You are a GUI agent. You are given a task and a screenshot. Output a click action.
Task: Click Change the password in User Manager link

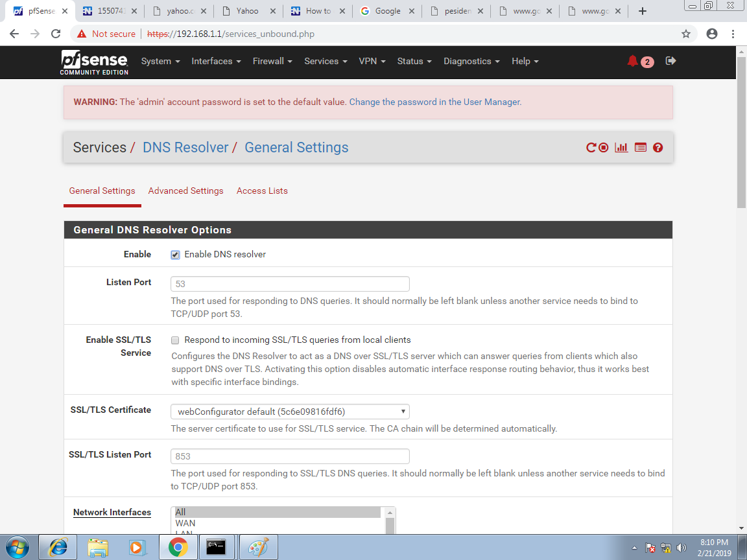click(x=436, y=102)
